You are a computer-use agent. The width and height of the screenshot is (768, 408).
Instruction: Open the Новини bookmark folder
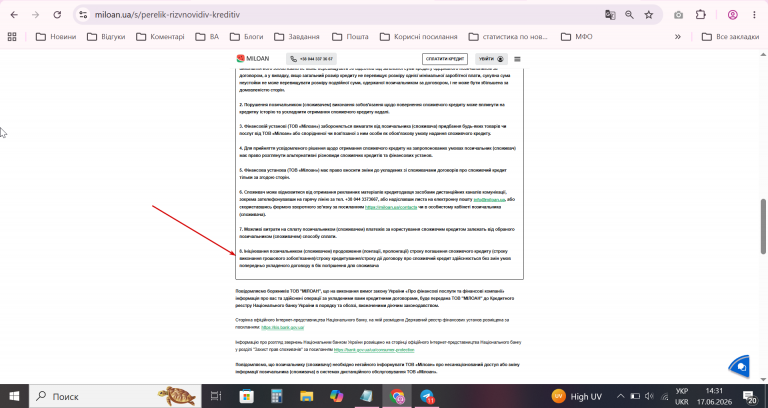coord(56,37)
